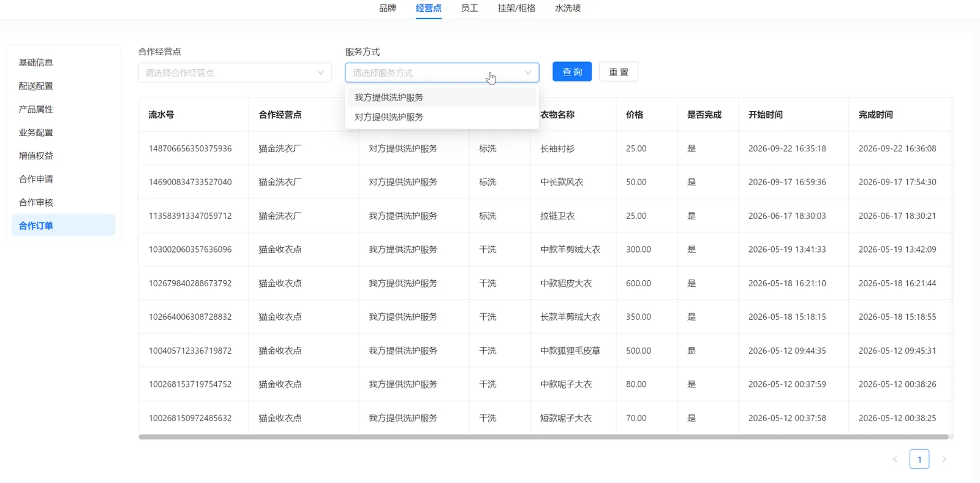This screenshot has height=483, width=980.
Task: Switch to the 经营点 tab
Action: pyautogui.click(x=429, y=8)
